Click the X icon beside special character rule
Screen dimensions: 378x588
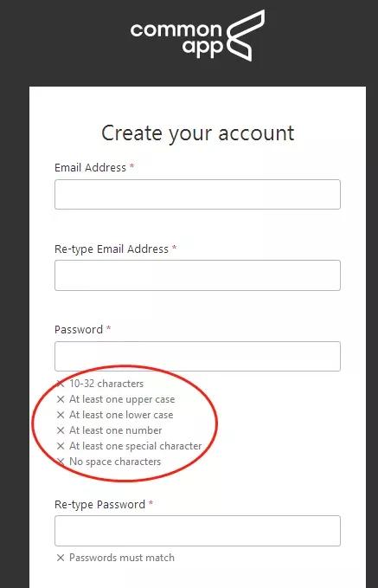point(61,446)
